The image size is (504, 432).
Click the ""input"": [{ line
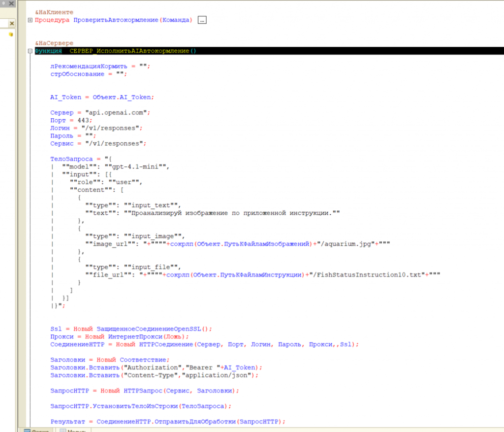[87, 174]
